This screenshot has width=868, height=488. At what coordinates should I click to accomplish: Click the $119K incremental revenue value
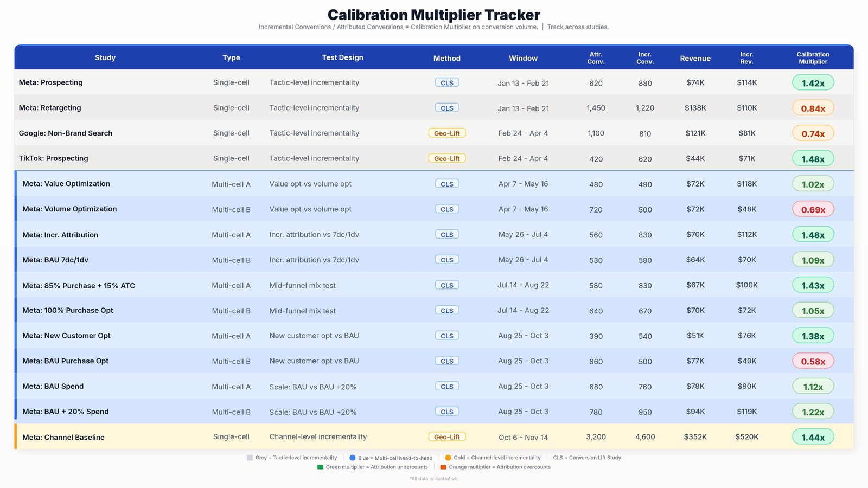point(746,412)
